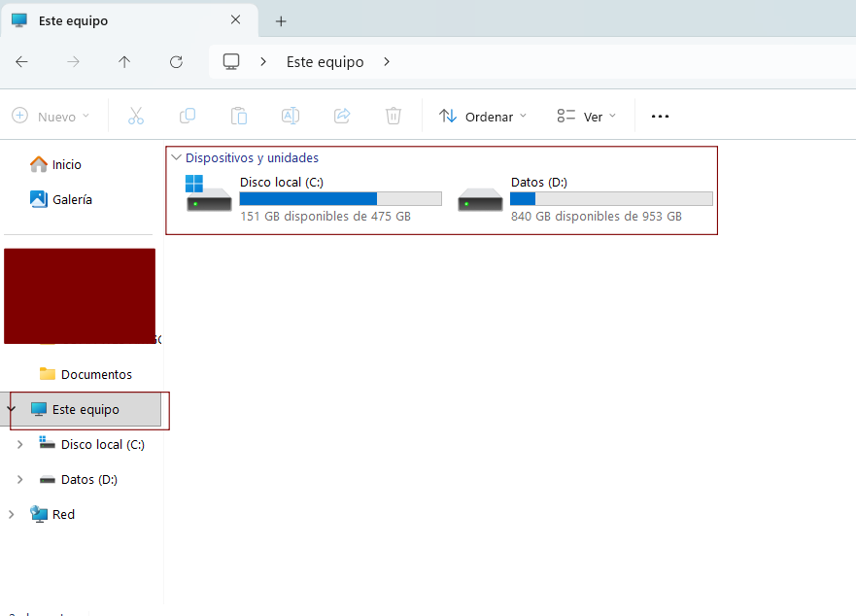Image resolution: width=856 pixels, height=616 pixels.
Task: Click the Delete trash icon
Action: [x=394, y=116]
